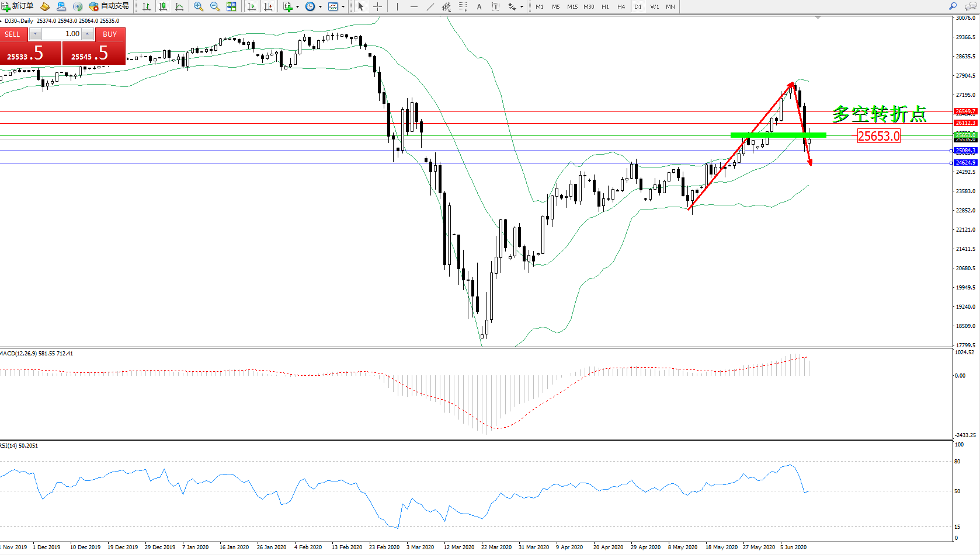
Task: Click the 1.00 trade volume field
Action: pos(62,34)
